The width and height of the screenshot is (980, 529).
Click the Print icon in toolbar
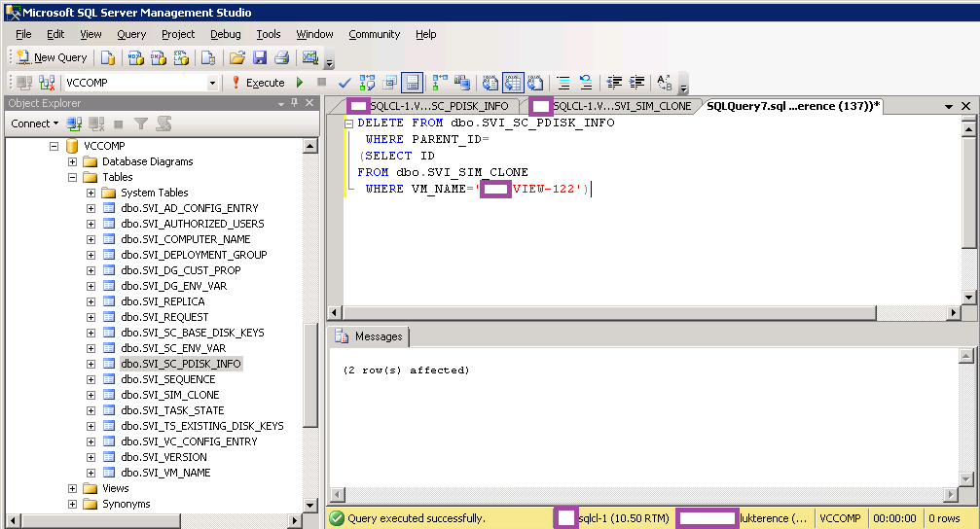point(281,57)
